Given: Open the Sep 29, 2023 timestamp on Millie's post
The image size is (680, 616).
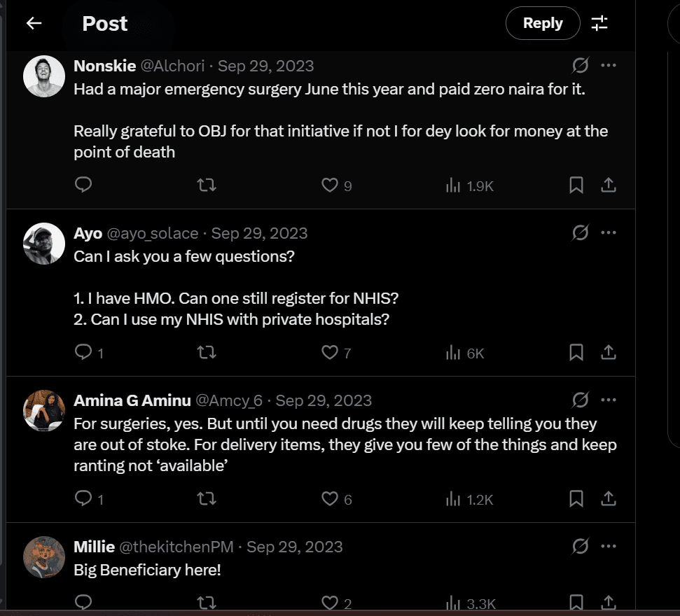Looking at the screenshot, I should (294, 547).
